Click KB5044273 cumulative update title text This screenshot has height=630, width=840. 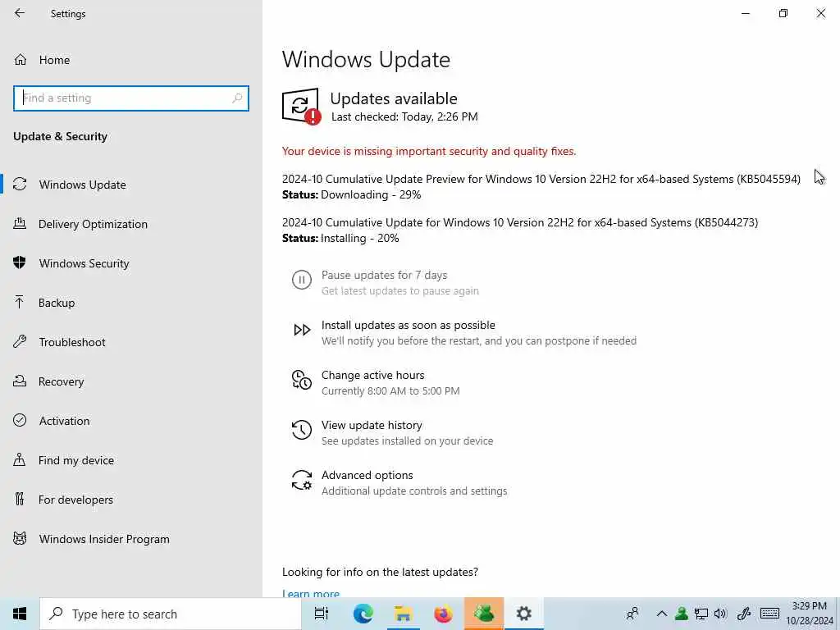(x=520, y=222)
